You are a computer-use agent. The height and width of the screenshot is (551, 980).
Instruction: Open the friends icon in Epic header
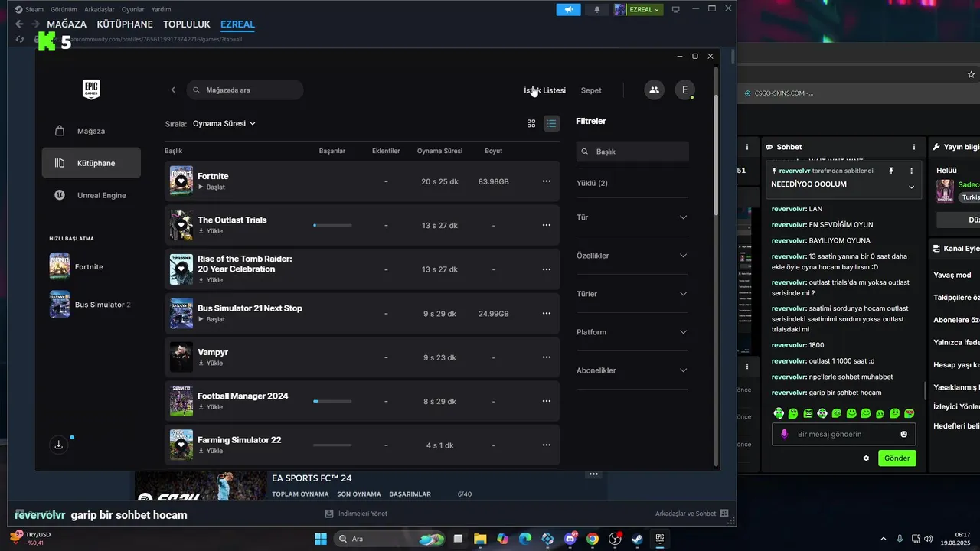[x=654, y=90]
